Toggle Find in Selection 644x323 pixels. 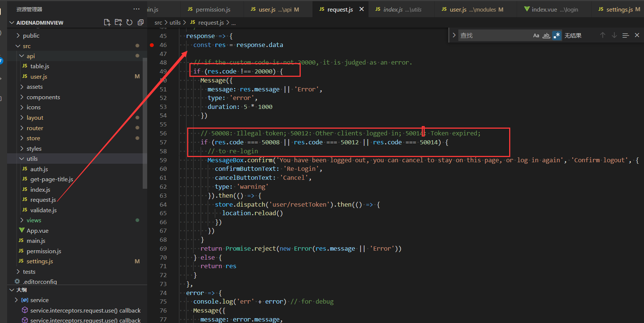(626, 35)
